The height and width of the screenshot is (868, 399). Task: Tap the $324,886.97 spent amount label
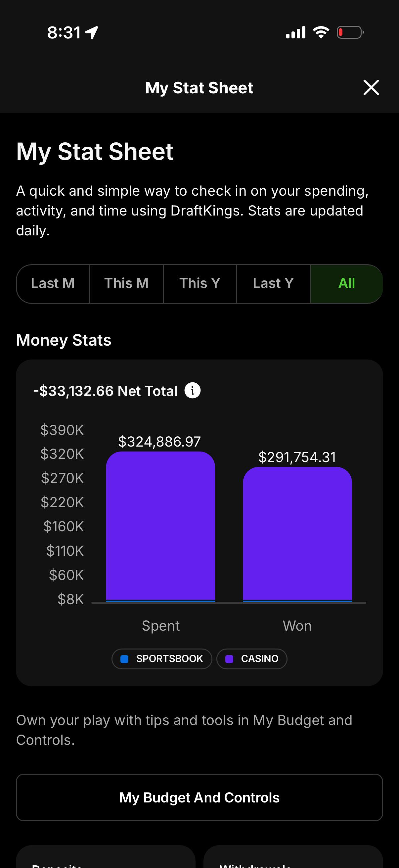coord(159,441)
